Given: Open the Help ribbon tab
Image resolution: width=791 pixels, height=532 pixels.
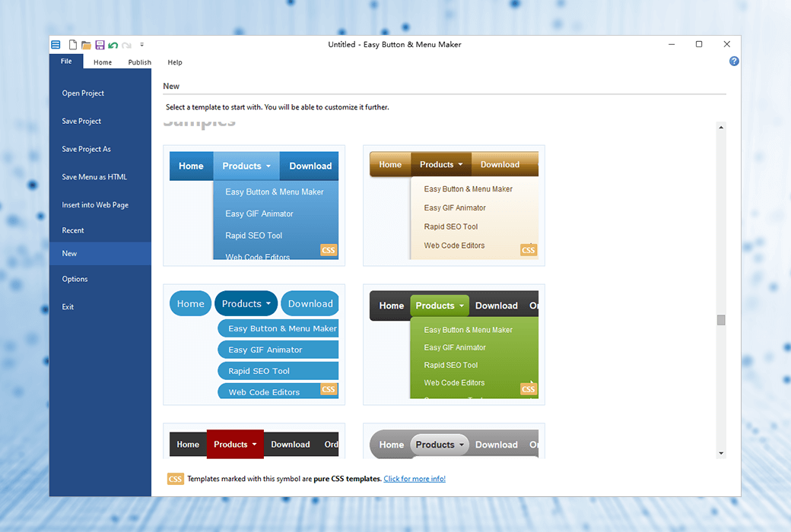Looking at the screenshot, I should [x=174, y=62].
